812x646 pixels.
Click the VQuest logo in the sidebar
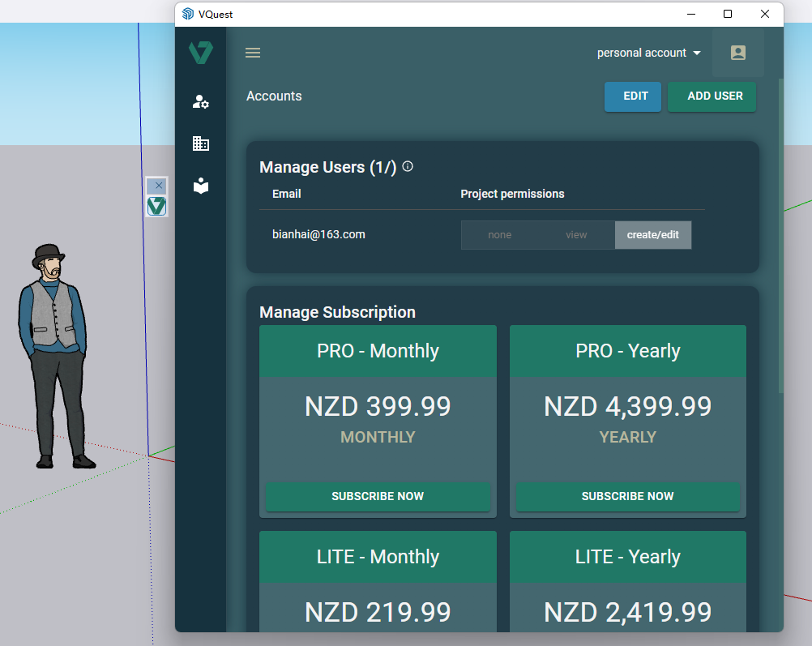click(x=200, y=53)
